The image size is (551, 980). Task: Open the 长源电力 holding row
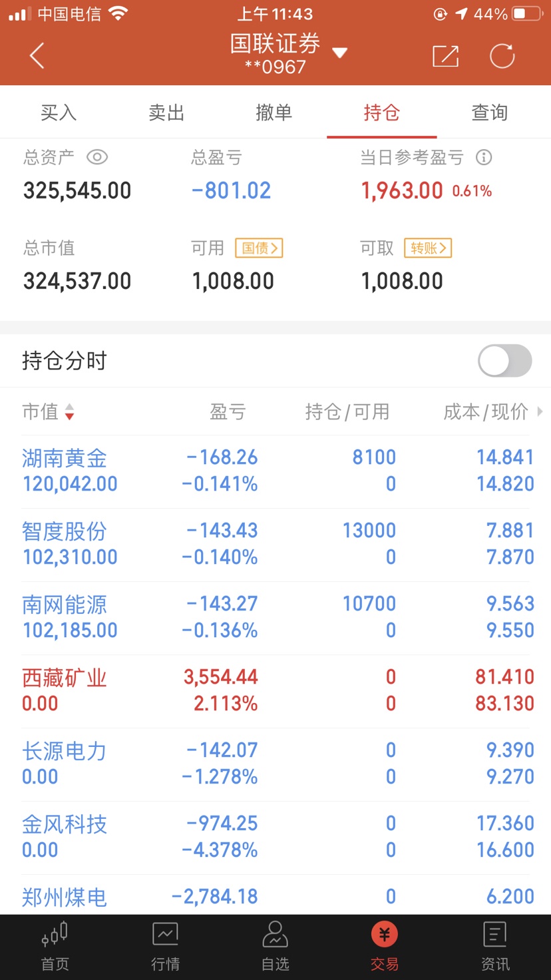[x=275, y=764]
